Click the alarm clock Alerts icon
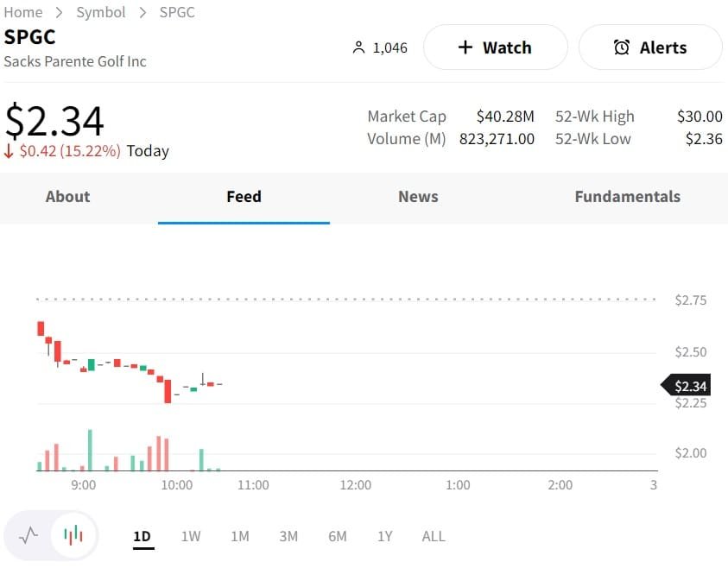Screen dimensions: 728x568 [622, 47]
